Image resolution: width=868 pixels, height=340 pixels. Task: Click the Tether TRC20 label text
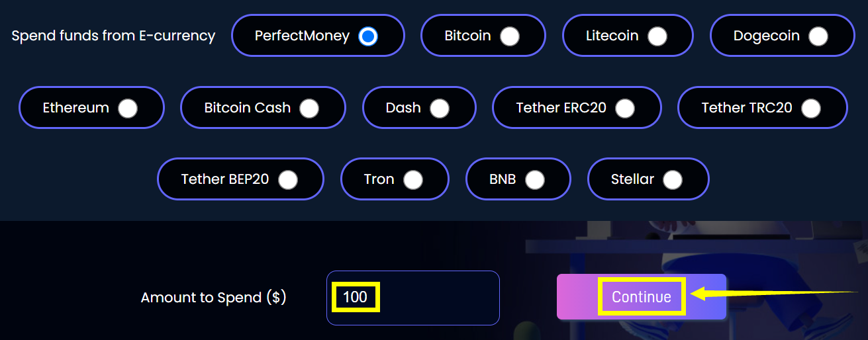(747, 108)
